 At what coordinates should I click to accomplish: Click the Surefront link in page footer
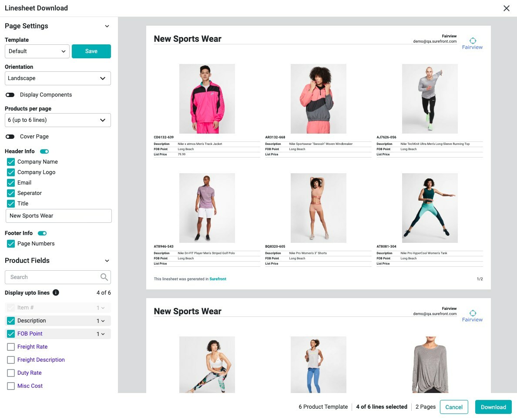click(218, 279)
